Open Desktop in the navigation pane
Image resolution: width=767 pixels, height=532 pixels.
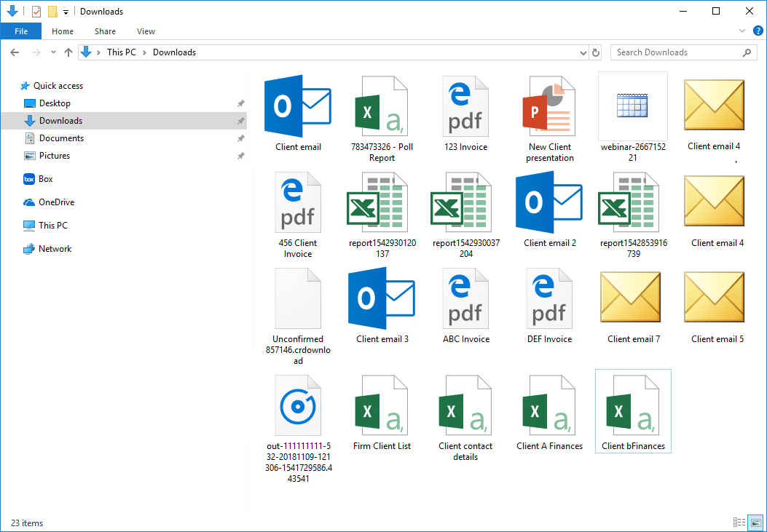coord(47,103)
